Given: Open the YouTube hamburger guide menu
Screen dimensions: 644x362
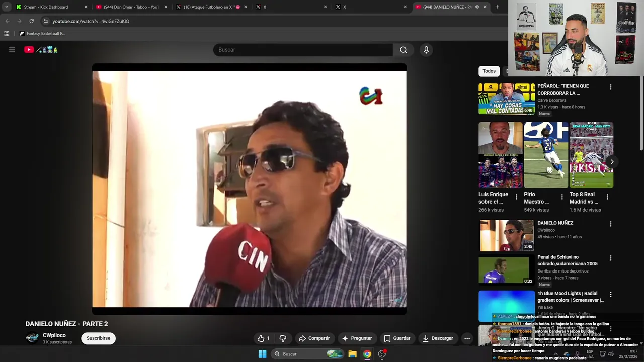Looking at the screenshot, I should 12,50.
